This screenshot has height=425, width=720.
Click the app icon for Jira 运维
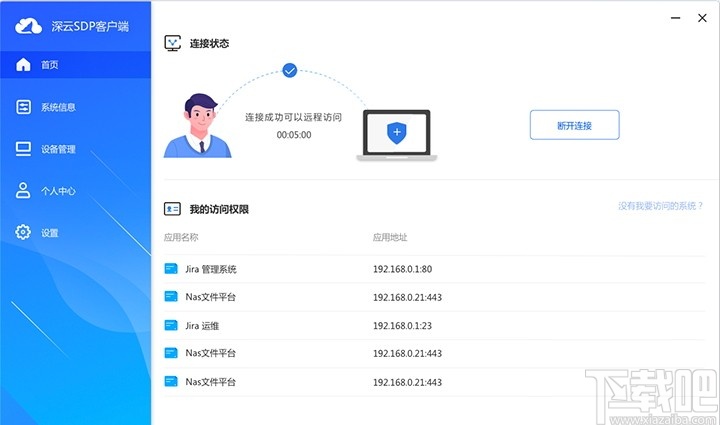[x=171, y=325]
